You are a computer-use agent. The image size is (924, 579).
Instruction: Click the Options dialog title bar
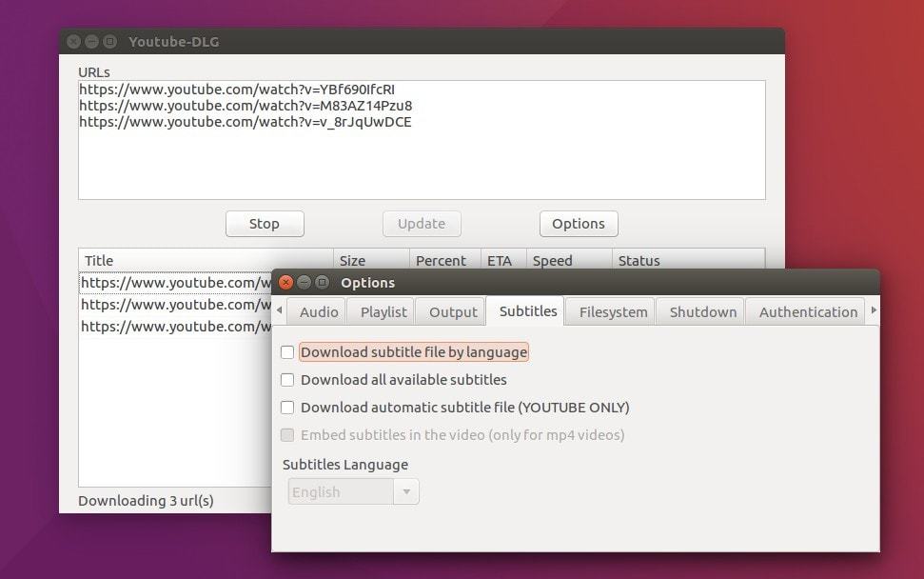tap(575, 283)
